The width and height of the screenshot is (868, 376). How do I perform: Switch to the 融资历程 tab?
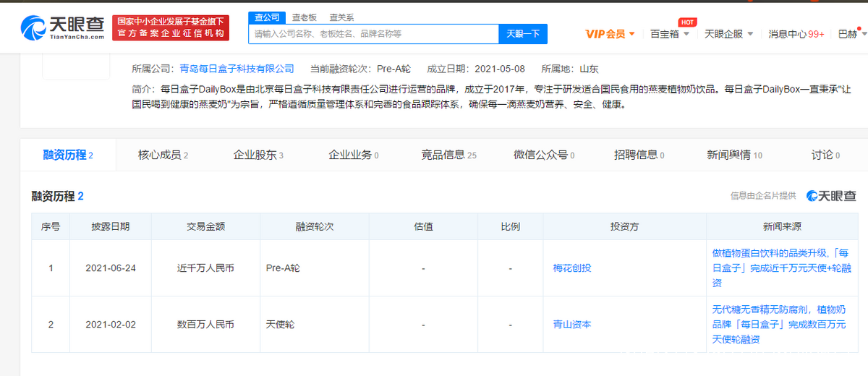tap(68, 155)
